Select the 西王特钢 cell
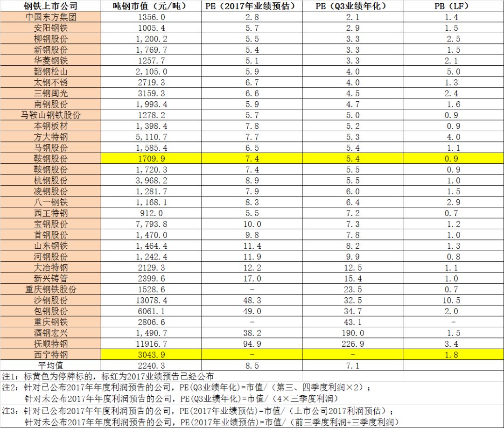The height and width of the screenshot is (428, 504). point(50,213)
